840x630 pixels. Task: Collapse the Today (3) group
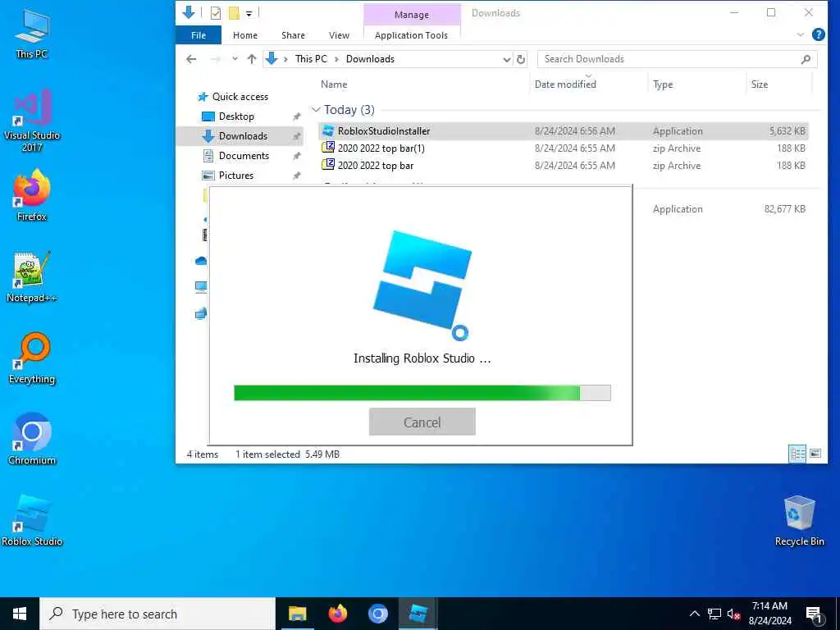click(x=316, y=110)
